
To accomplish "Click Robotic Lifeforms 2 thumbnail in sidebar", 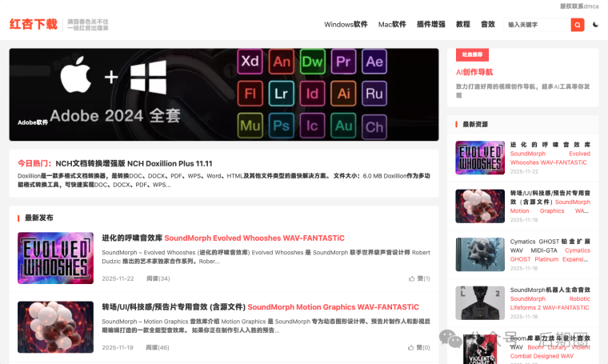I will tap(480, 303).
